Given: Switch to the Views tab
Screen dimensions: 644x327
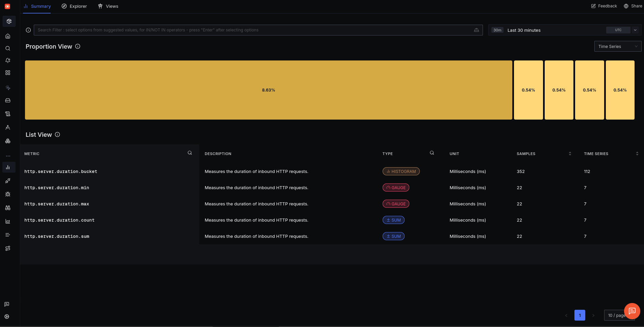Looking at the screenshot, I should click(x=108, y=6).
